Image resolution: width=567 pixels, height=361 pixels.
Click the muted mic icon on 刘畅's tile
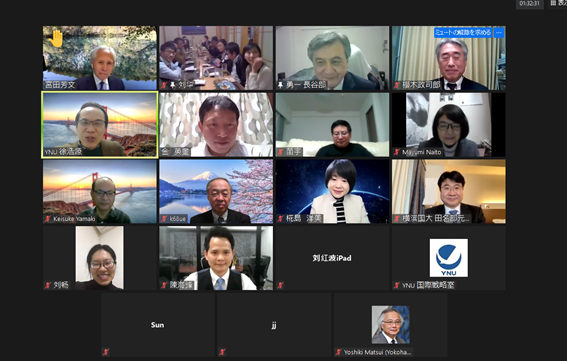point(48,285)
